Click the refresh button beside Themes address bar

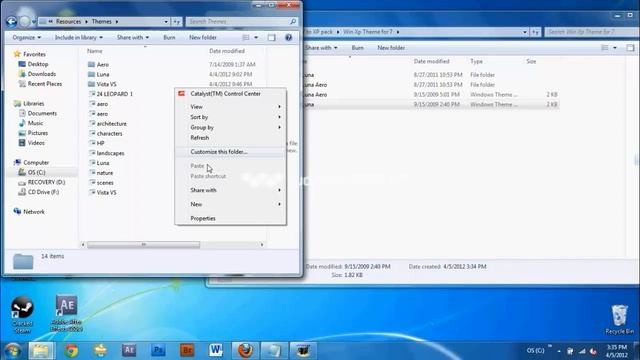tap(176, 22)
